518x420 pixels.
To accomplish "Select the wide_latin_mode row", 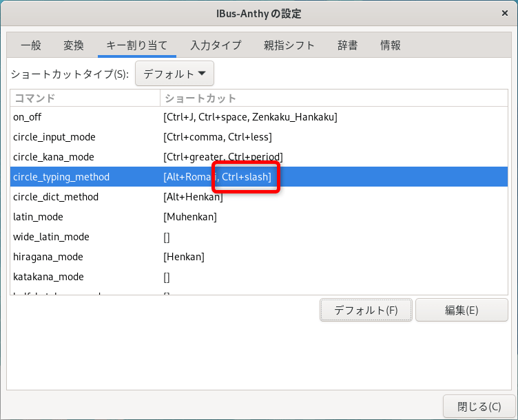I will pos(259,237).
